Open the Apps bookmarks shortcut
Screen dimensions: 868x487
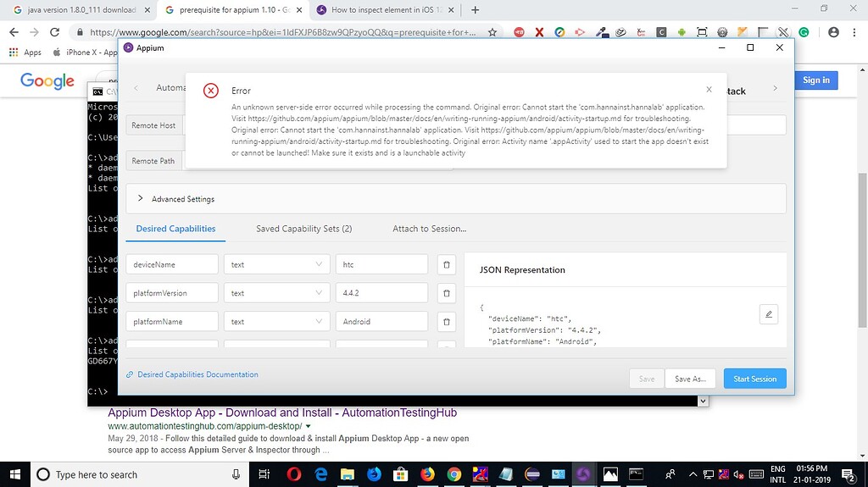pos(25,52)
